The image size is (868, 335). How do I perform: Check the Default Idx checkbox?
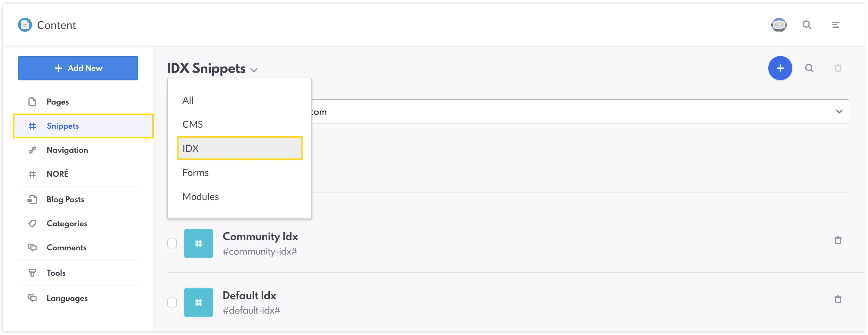click(x=172, y=302)
